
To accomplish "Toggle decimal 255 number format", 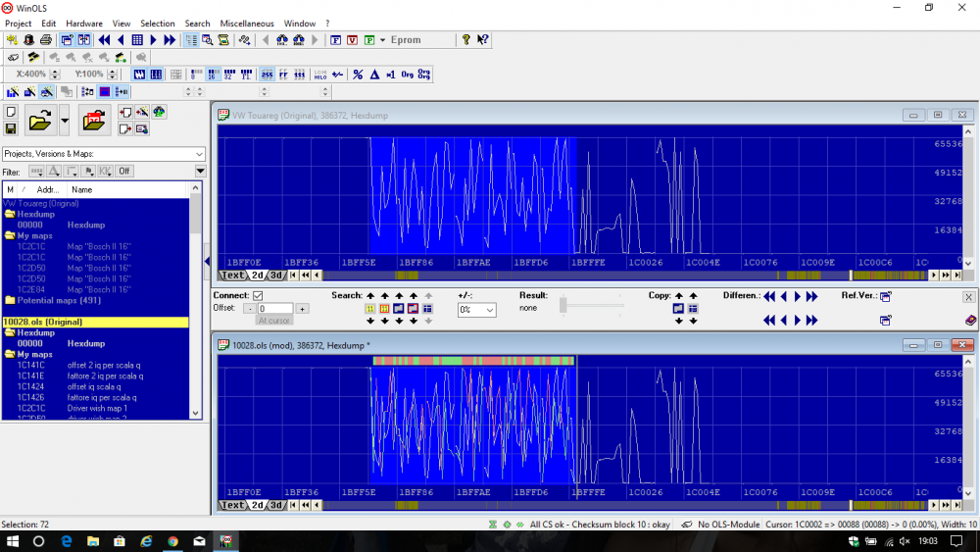I will (x=267, y=75).
